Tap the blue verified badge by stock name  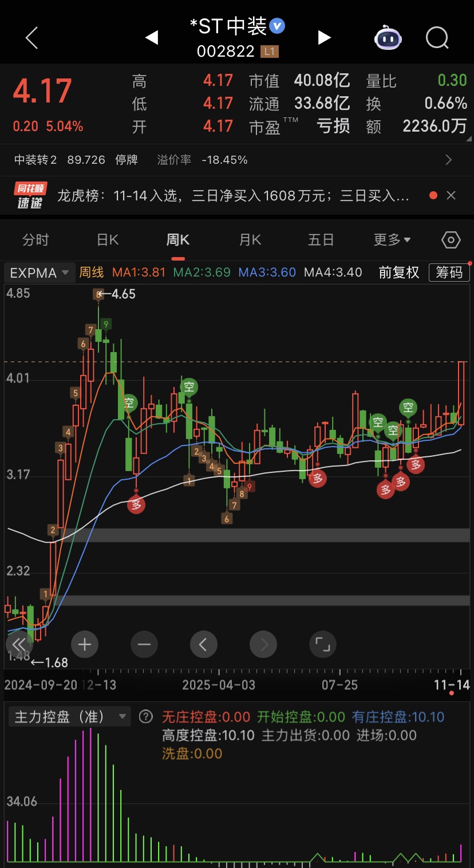point(278,26)
